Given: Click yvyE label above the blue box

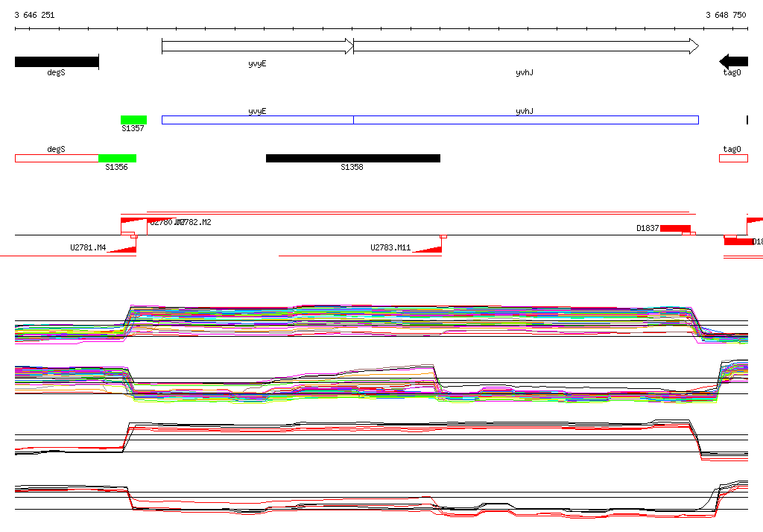Looking at the screenshot, I should tap(257, 112).
